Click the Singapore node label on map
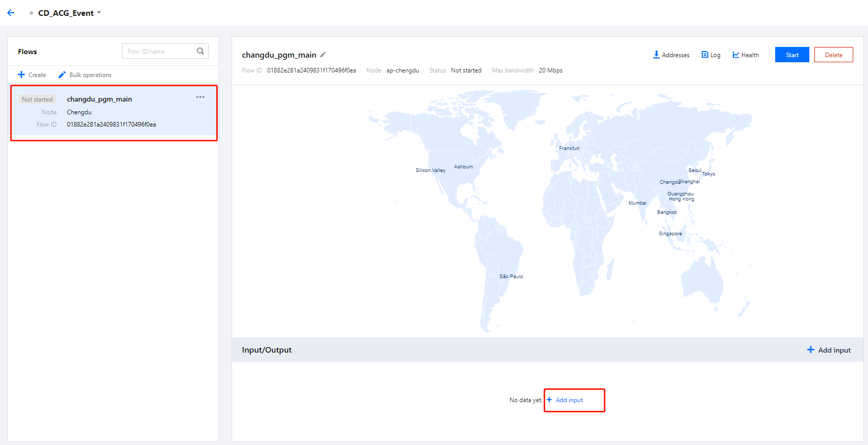The width and height of the screenshot is (868, 445). [x=670, y=234]
